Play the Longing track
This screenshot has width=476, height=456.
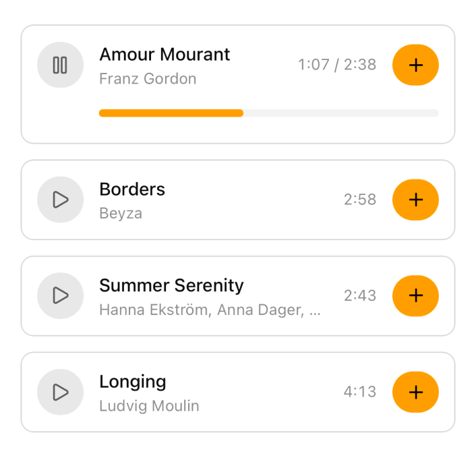click(x=60, y=392)
